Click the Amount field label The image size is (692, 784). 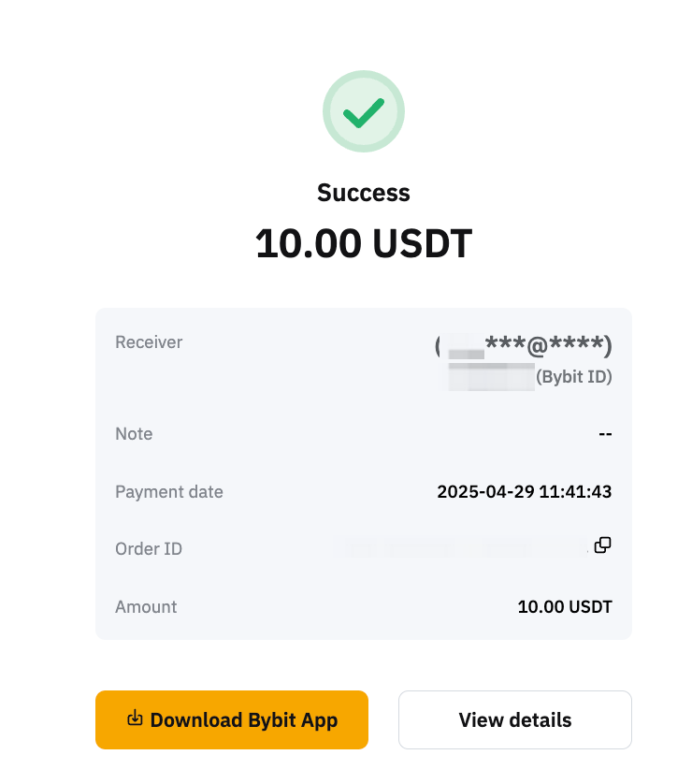coord(146,607)
